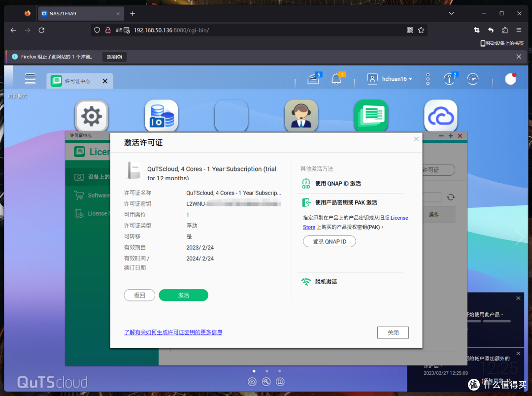The width and height of the screenshot is (532, 396).
Task: Click the start date 2023/ 2/24
Action: 200,248
